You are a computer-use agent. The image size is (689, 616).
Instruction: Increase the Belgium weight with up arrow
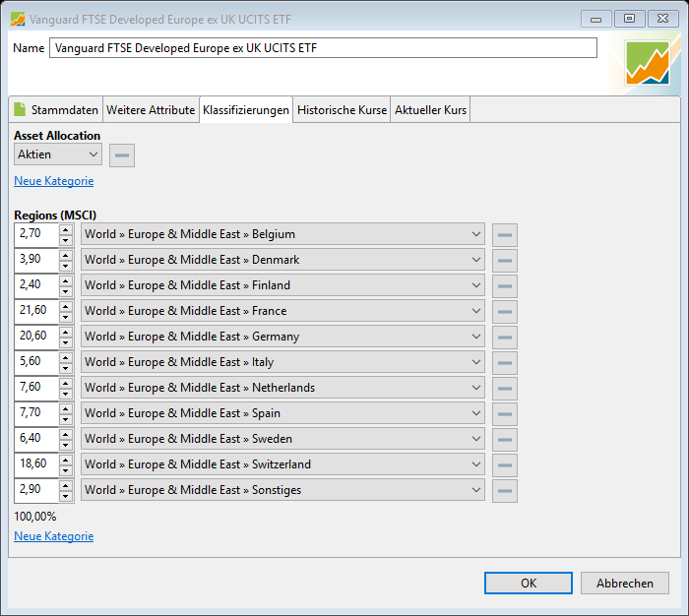click(x=66, y=229)
